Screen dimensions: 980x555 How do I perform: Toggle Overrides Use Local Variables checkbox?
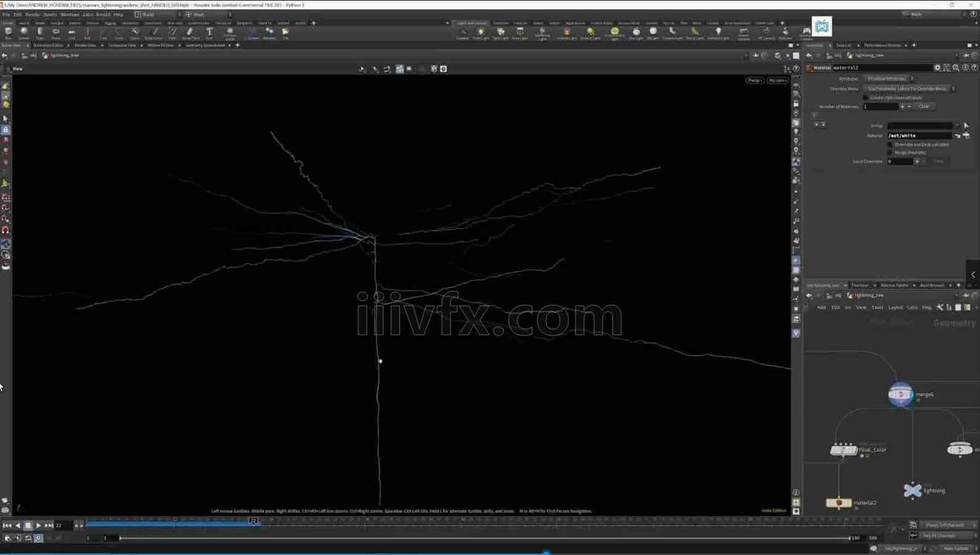click(890, 145)
